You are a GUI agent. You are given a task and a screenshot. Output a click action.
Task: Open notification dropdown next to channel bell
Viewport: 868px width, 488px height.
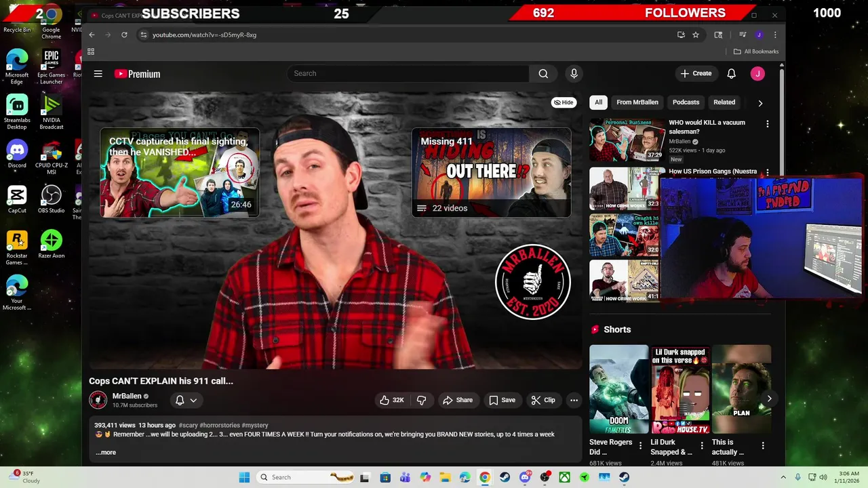click(193, 400)
